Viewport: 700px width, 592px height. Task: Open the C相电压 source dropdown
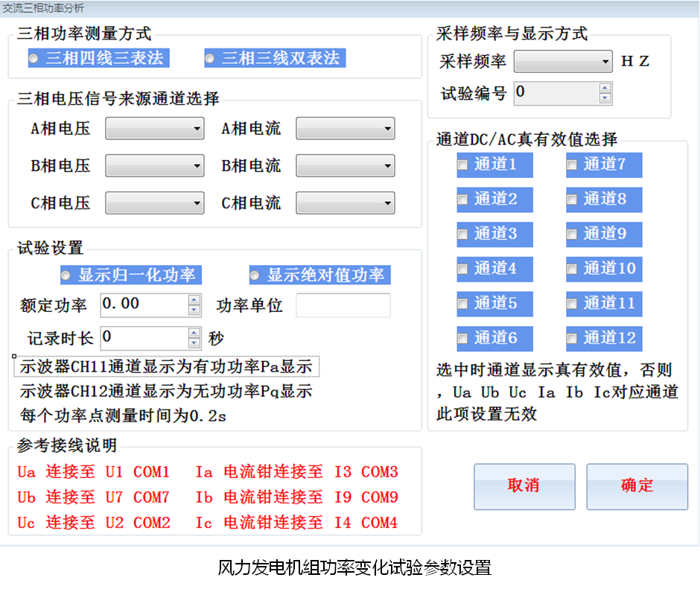(155, 203)
